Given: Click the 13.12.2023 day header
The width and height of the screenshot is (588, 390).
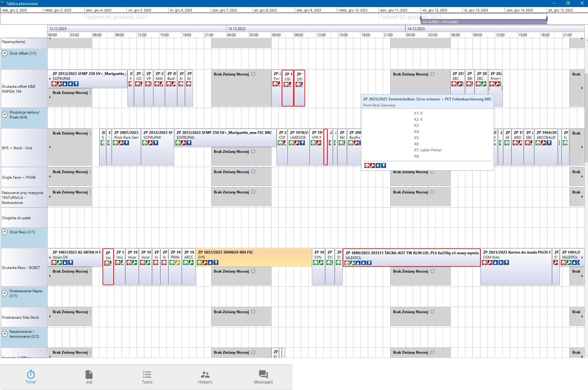Looking at the screenshot, I should click(236, 29).
